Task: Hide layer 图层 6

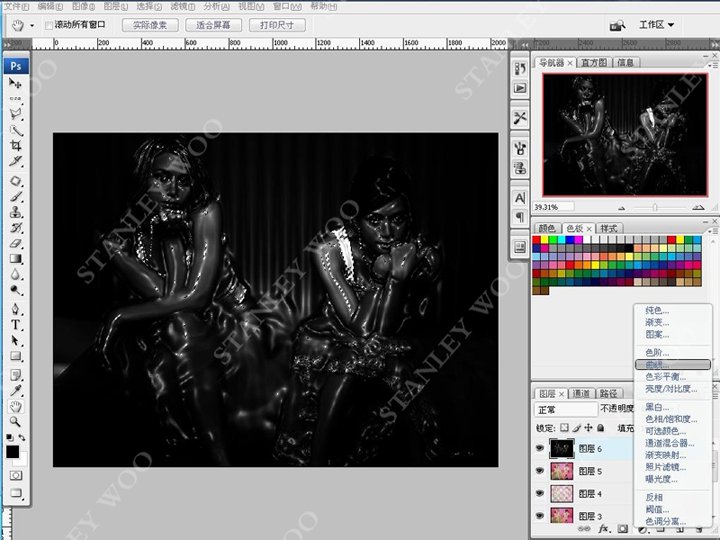Action: (x=540, y=448)
